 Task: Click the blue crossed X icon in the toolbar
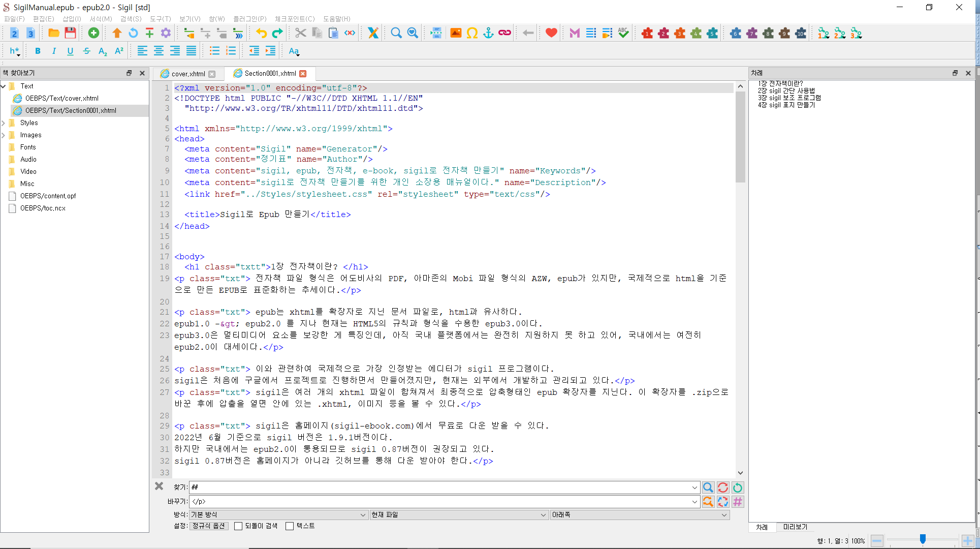click(x=373, y=34)
